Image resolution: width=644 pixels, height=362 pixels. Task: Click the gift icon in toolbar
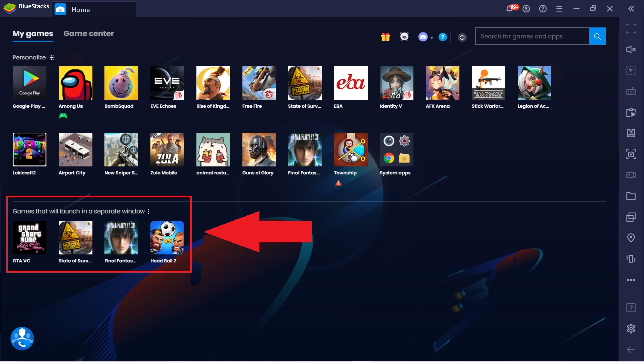[385, 36]
